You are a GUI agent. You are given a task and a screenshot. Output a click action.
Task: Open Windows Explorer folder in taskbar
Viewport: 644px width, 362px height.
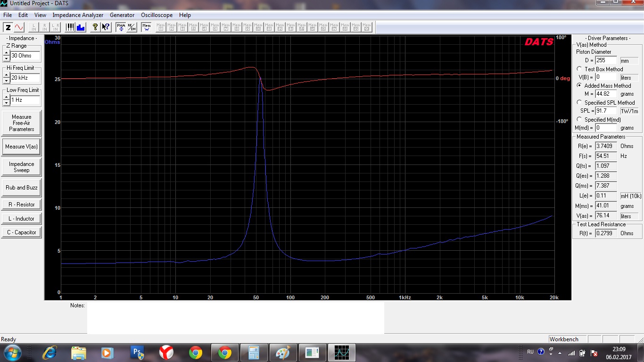[x=78, y=352]
